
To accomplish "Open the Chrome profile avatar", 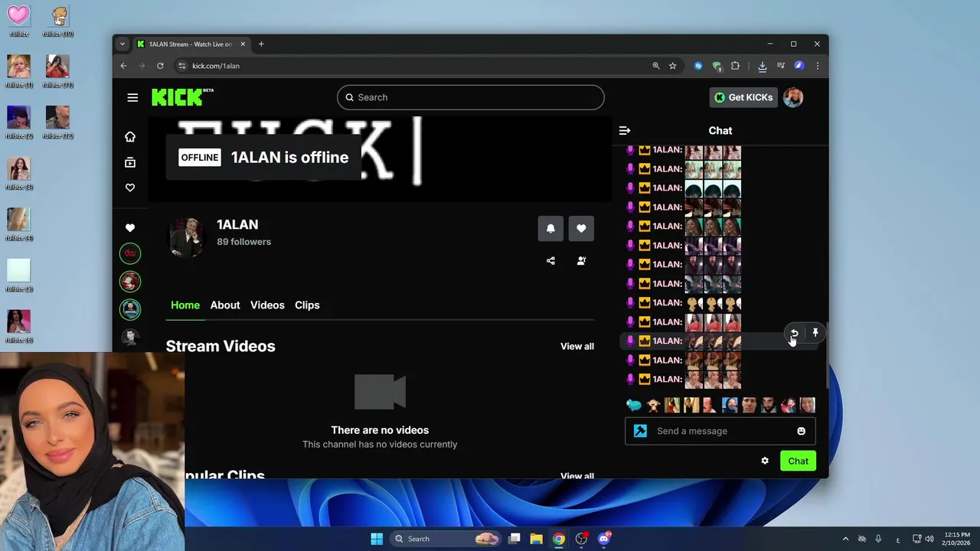I will (x=799, y=66).
